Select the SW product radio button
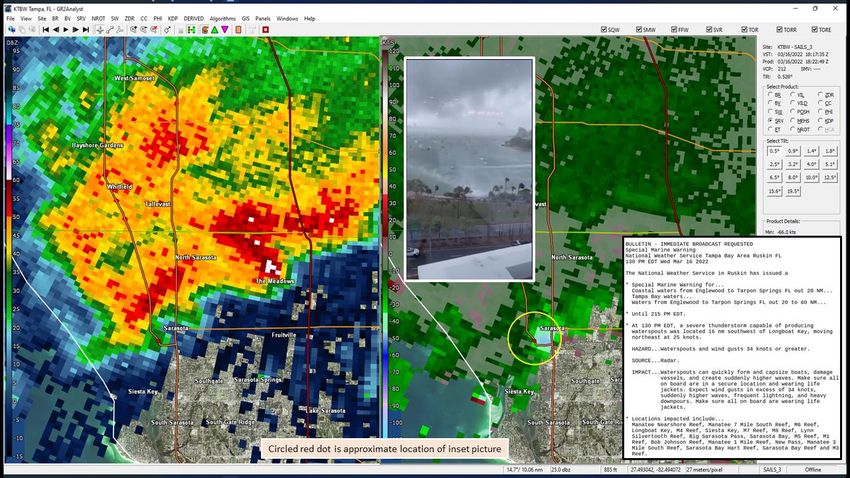 [770, 112]
